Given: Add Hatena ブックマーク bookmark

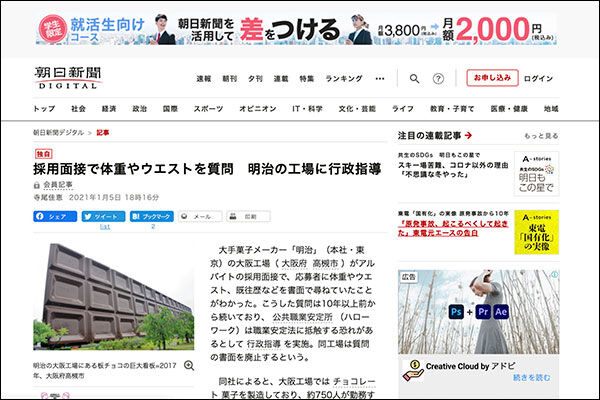Looking at the screenshot, I should click(x=152, y=217).
